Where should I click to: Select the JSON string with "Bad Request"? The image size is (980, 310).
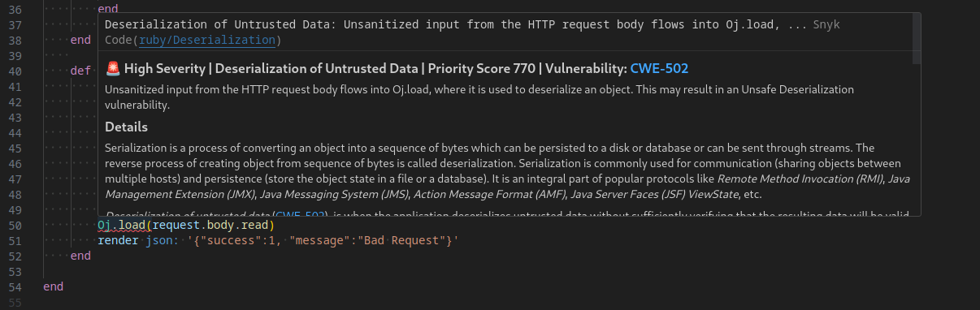click(323, 240)
